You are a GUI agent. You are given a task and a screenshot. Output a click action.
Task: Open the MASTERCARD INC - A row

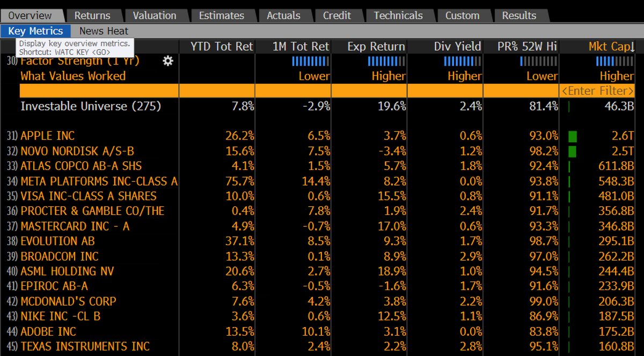point(75,226)
